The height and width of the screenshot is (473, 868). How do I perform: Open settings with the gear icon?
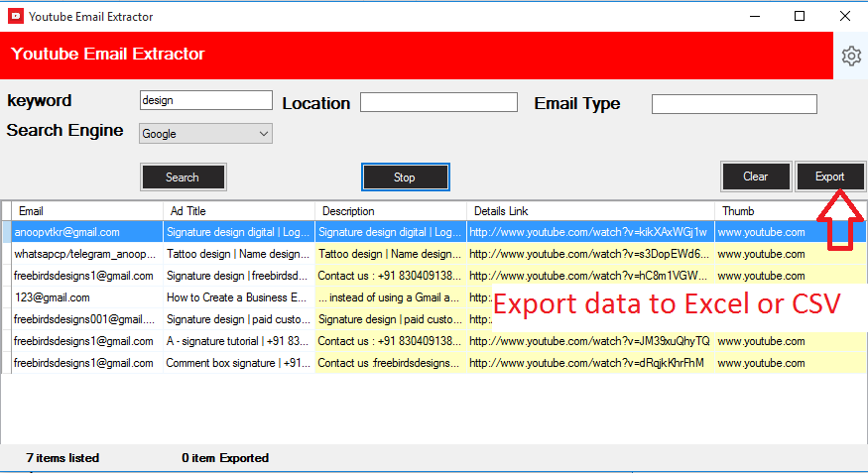tap(851, 56)
